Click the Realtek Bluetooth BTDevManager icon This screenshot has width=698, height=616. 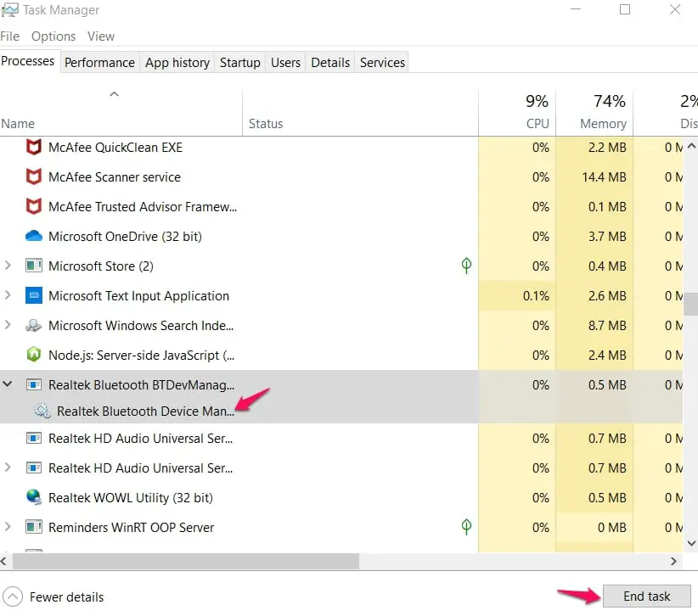(x=34, y=384)
